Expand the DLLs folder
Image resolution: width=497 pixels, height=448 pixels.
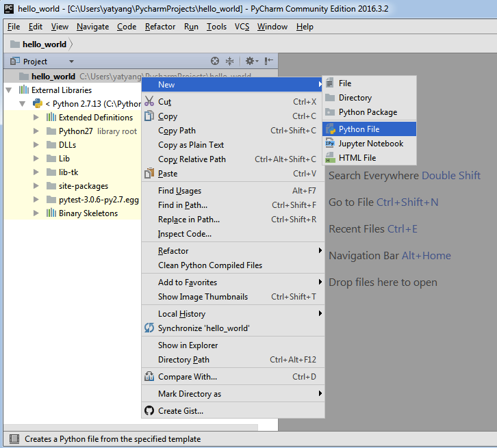pyautogui.click(x=36, y=145)
